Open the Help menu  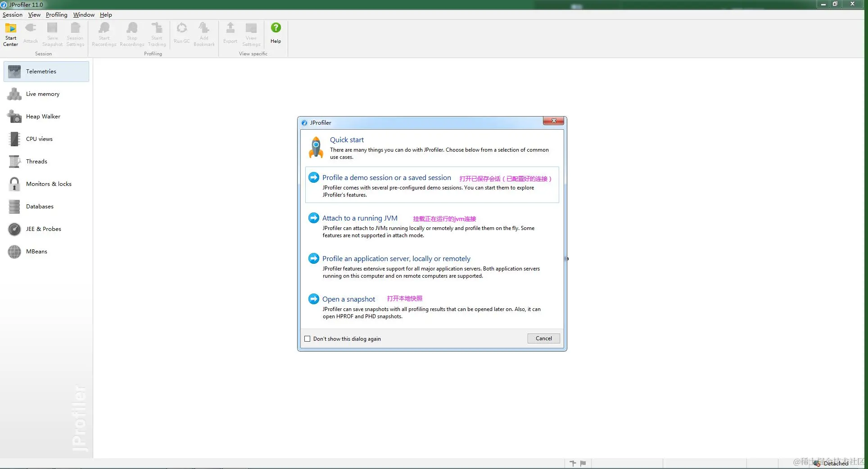[x=106, y=14]
